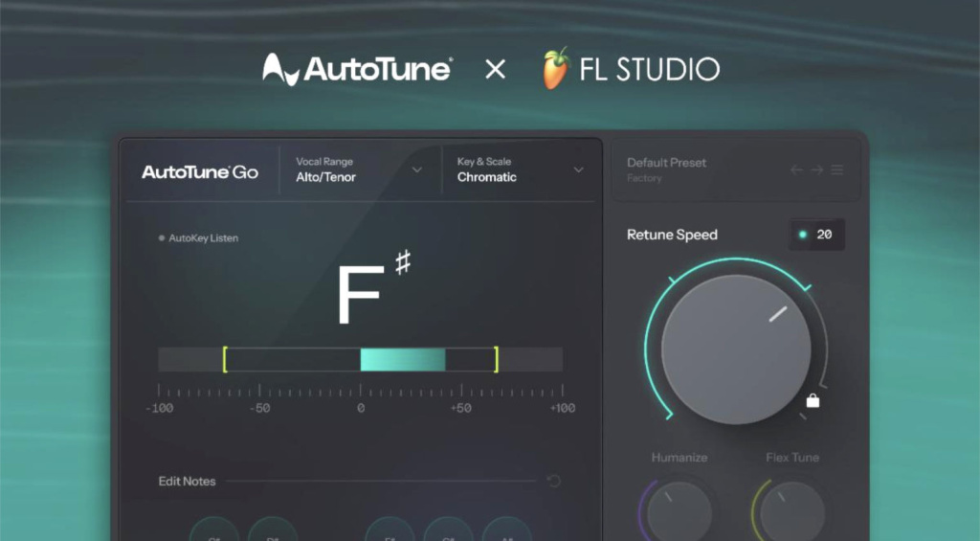Click the Flex Tune label
The image size is (980, 541).
pos(792,457)
